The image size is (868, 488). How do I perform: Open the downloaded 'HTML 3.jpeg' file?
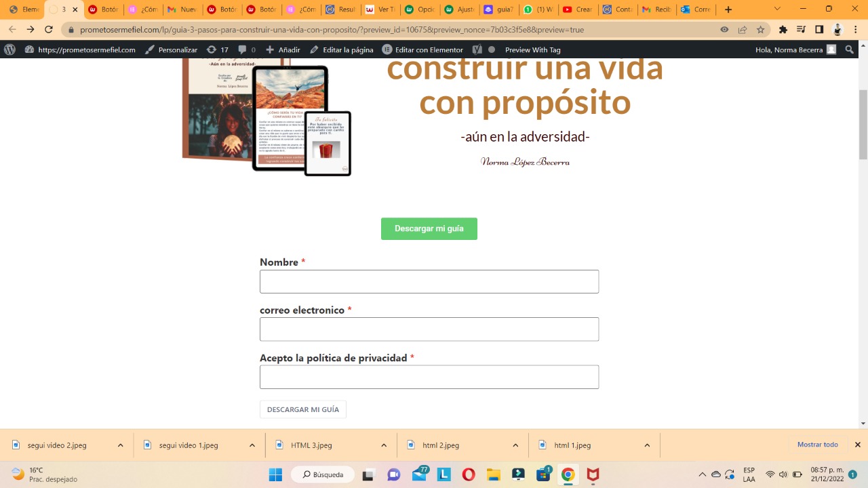312,445
